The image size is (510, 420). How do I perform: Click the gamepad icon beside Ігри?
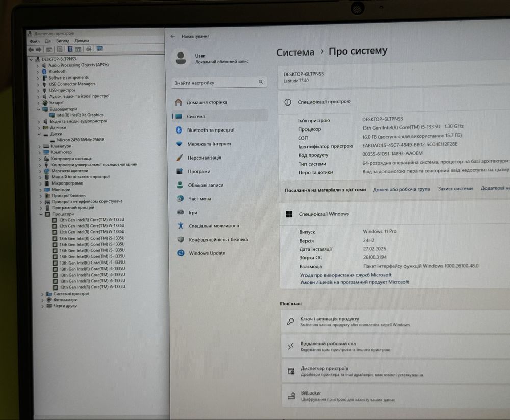pos(181,212)
